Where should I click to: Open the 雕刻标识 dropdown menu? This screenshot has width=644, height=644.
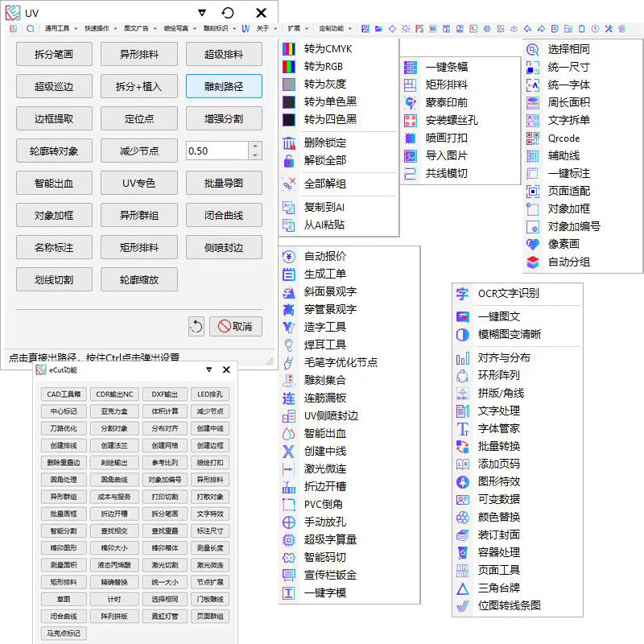(219, 28)
